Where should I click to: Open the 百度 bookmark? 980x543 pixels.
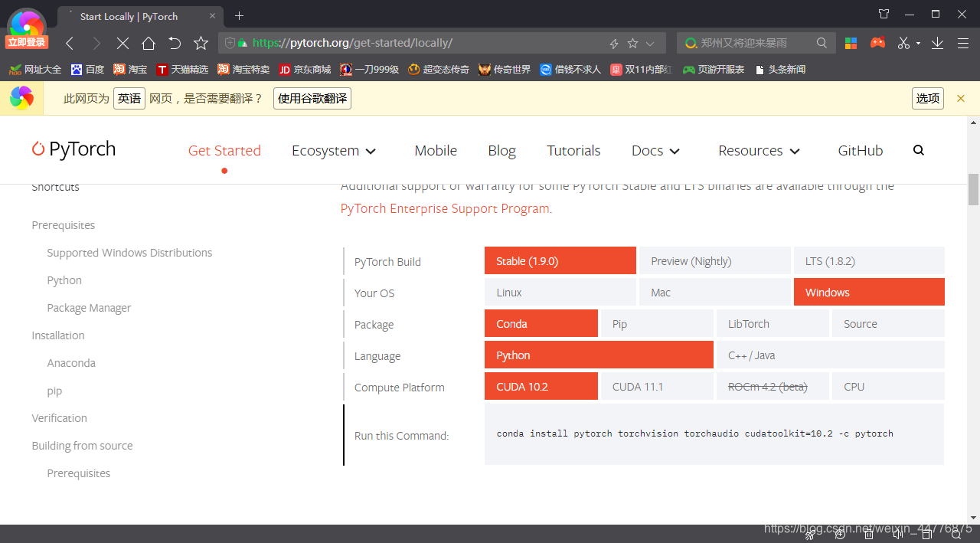point(87,69)
